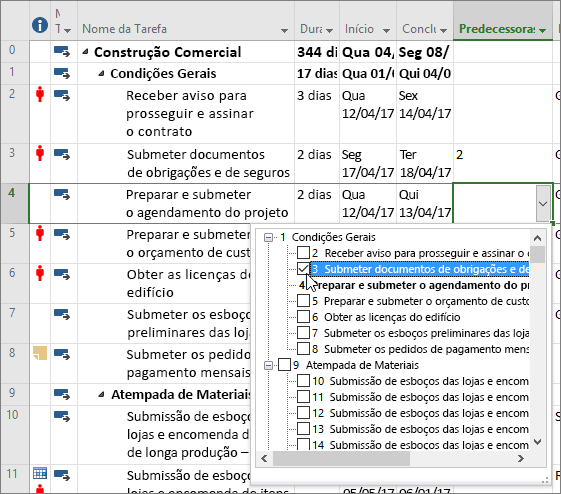
Task: Click the Indicators info icon in header
Action: (x=40, y=26)
